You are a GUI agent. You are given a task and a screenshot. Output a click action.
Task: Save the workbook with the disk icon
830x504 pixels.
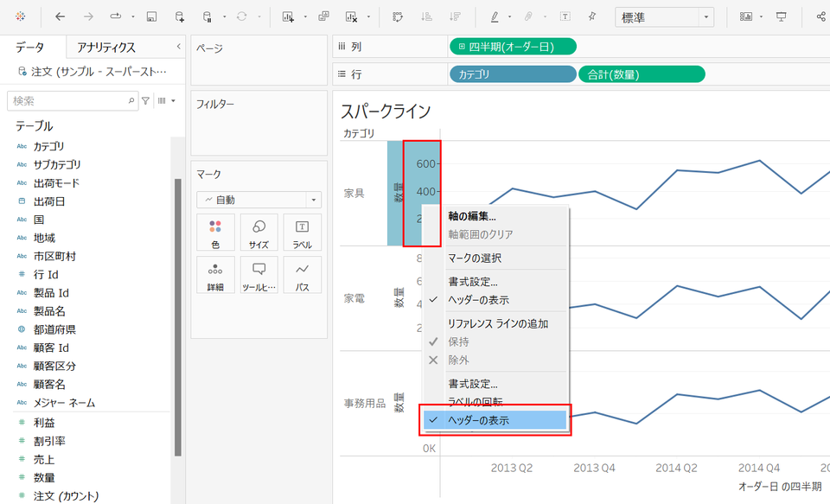pyautogui.click(x=151, y=17)
